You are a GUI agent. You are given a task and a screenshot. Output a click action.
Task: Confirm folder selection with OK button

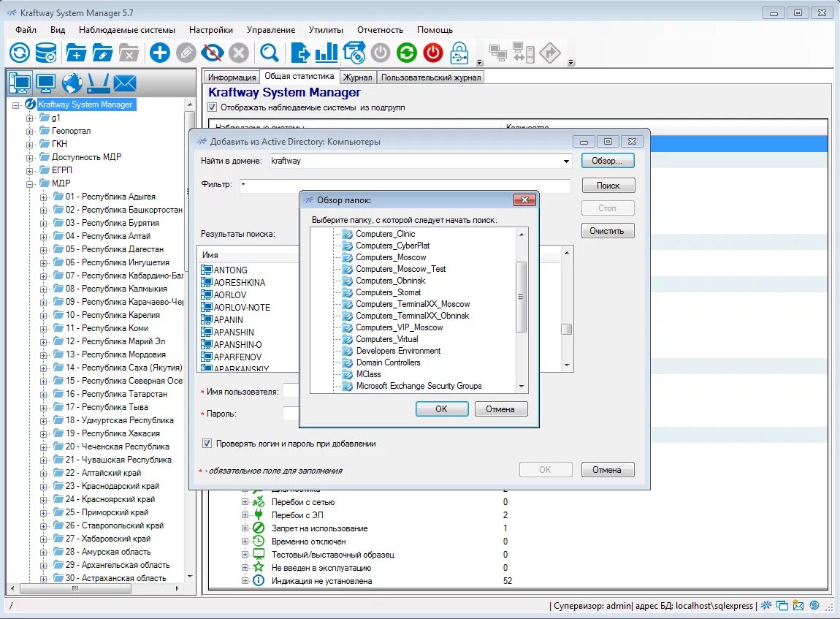click(x=442, y=409)
